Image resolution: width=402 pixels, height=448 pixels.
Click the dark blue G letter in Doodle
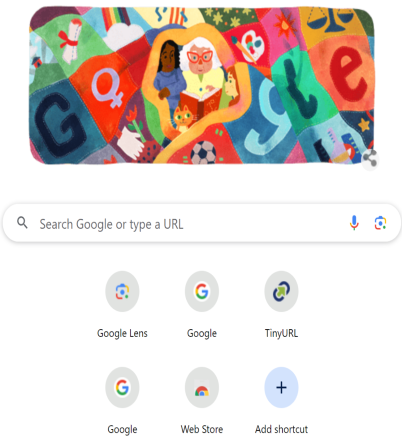pos(58,125)
